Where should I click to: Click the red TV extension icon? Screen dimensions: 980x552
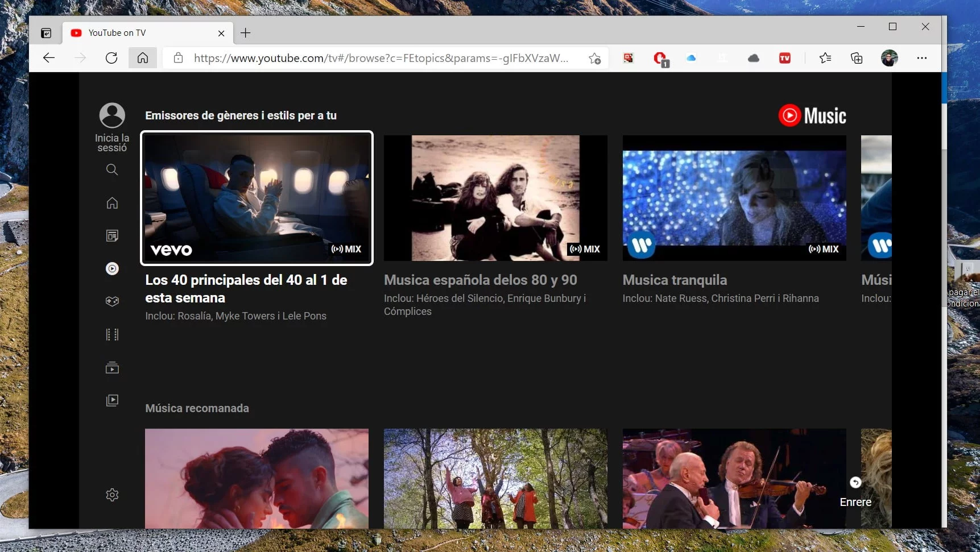point(785,58)
